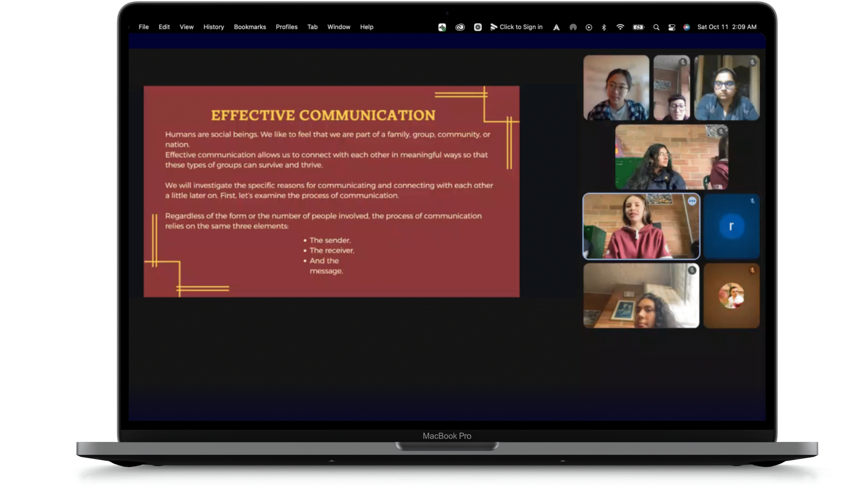868x488 pixels.
Task: Open the File menu
Action: point(143,27)
